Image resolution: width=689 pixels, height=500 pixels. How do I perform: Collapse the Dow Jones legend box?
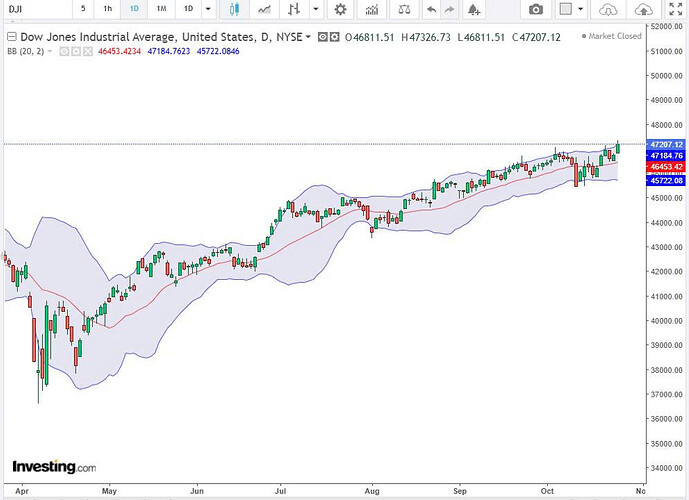pyautogui.click(x=11, y=36)
